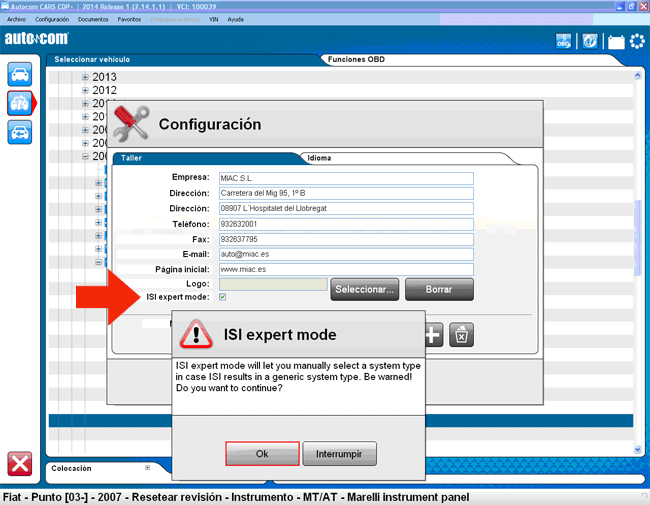Click the Teléfono input field
The width and height of the screenshot is (650, 505).
point(346,224)
